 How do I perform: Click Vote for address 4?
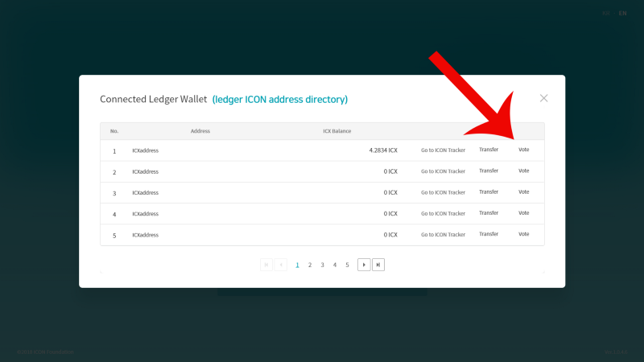pyautogui.click(x=524, y=213)
